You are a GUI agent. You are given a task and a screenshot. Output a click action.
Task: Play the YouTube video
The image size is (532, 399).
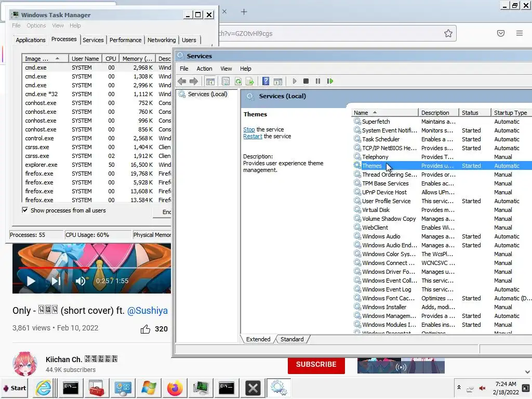pos(31,281)
